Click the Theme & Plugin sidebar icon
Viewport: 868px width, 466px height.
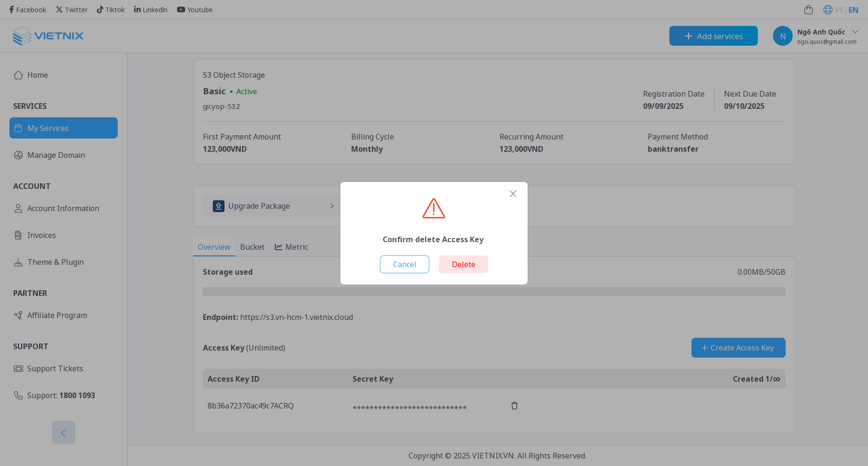click(18, 262)
